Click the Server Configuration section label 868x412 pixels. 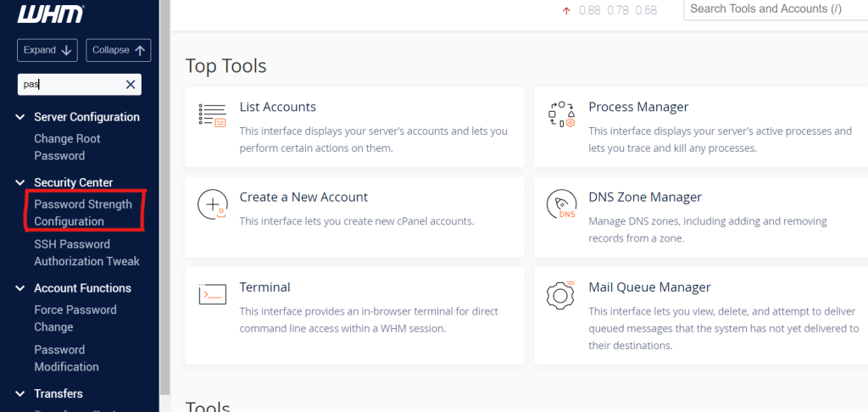click(87, 117)
